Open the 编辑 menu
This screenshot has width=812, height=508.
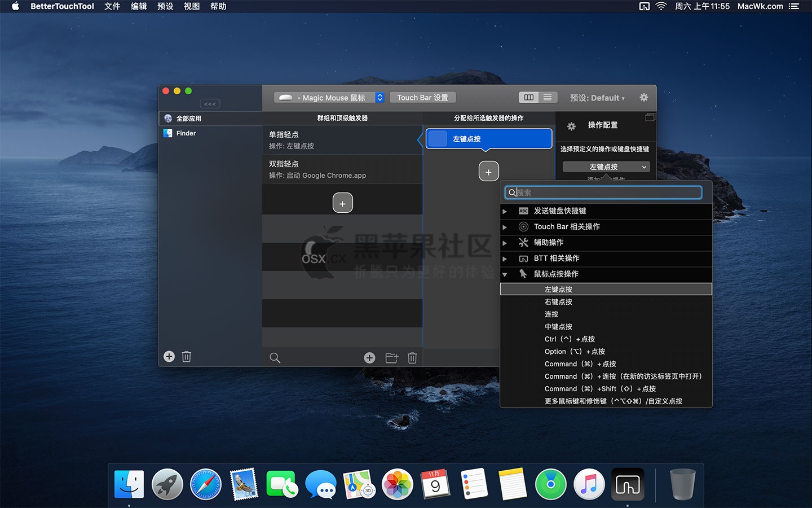pyautogui.click(x=139, y=6)
